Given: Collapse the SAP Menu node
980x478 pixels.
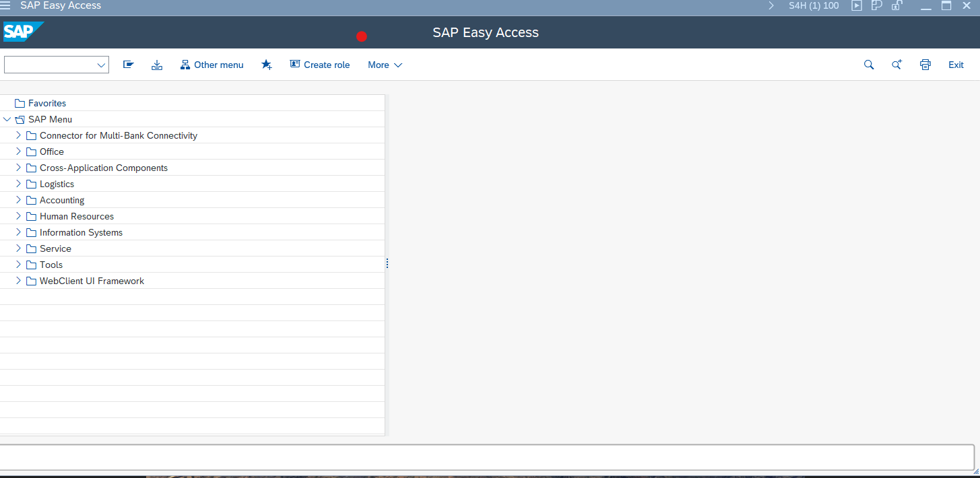Looking at the screenshot, I should pos(7,119).
